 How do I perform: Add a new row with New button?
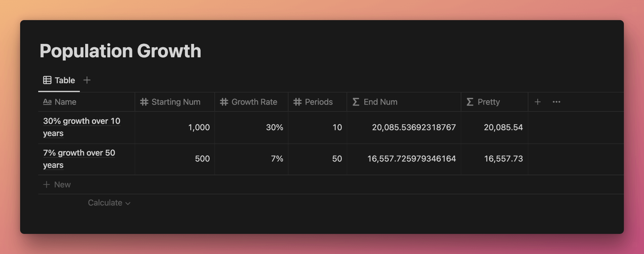point(57,185)
